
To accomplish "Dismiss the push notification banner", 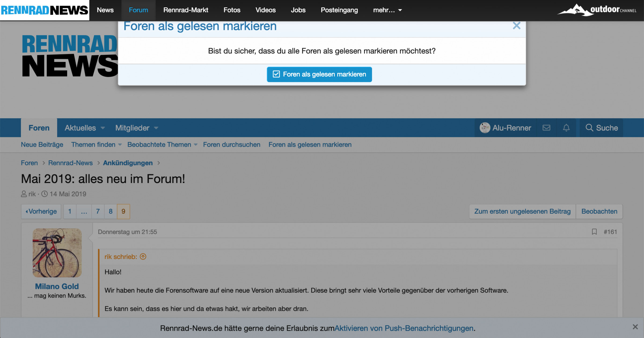I will coord(635,327).
